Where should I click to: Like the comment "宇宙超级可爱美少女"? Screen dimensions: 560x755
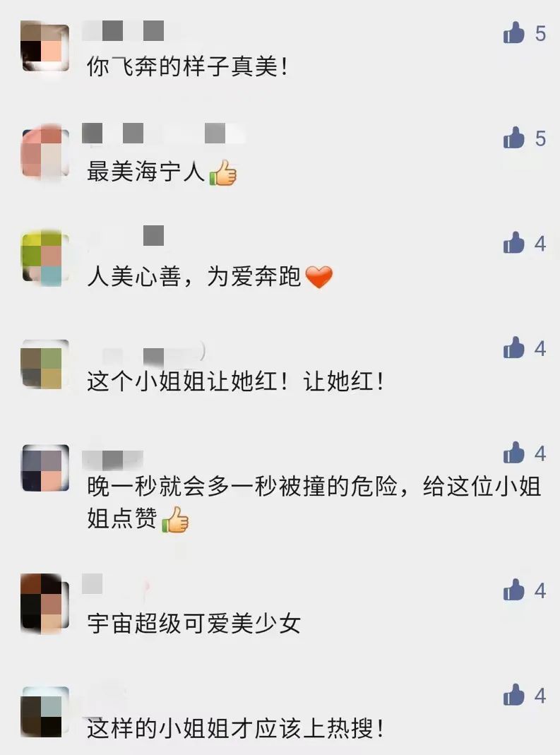[x=513, y=590]
